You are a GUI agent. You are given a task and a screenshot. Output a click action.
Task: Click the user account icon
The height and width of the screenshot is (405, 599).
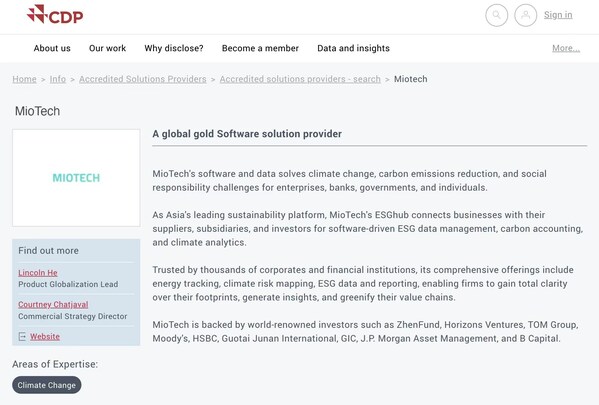point(526,15)
